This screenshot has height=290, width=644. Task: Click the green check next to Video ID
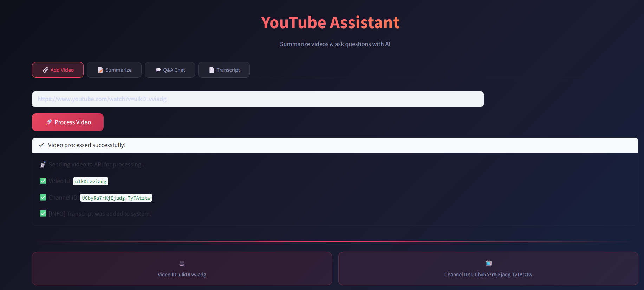coord(43,181)
